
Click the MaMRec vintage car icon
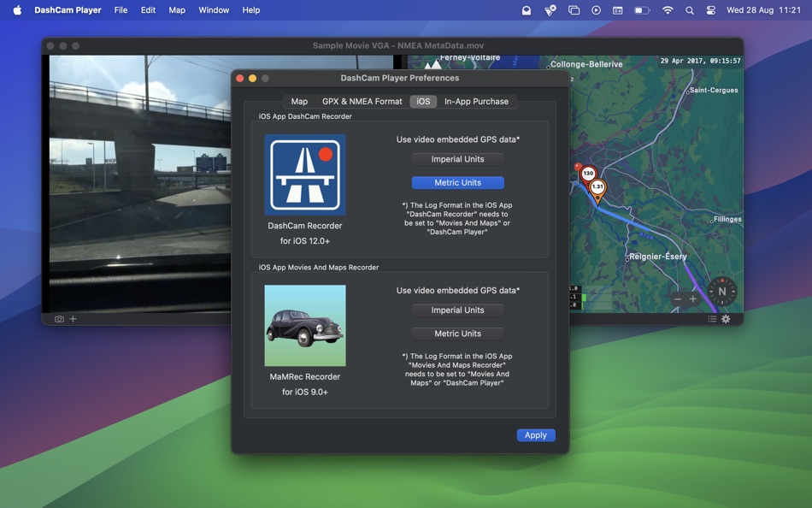pyautogui.click(x=305, y=326)
